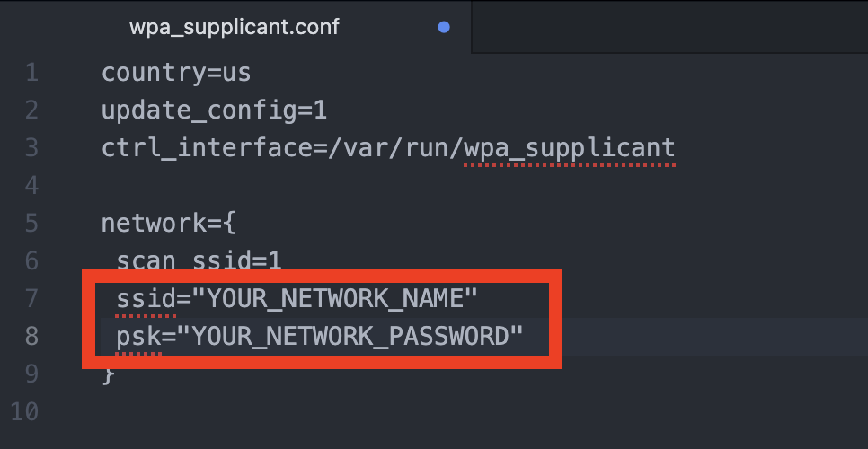This screenshot has height=449, width=868.
Task: Click the closing brace on line 9
Action: point(109,374)
